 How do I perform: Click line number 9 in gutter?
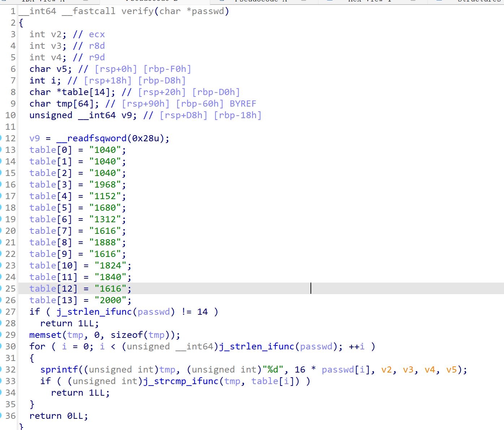[13, 104]
